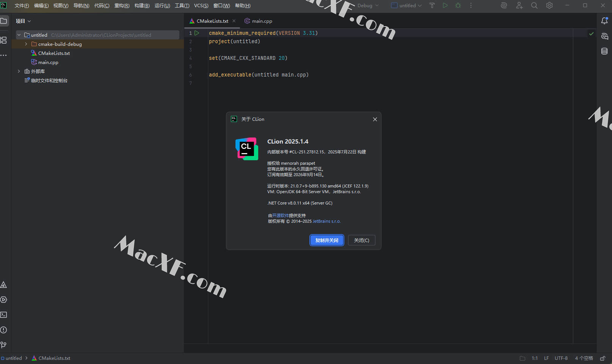Click the gutter run arrow on line 1
Screen dimensions: 612x364
pos(197,33)
